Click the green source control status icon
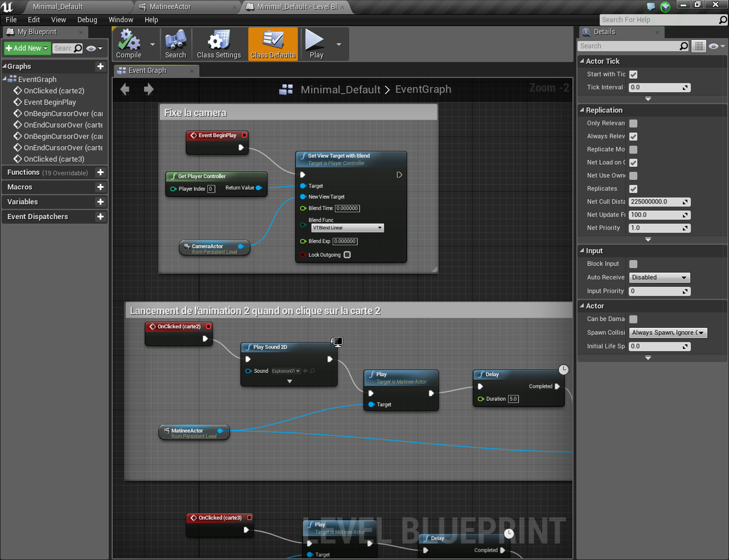 pyautogui.click(x=666, y=6)
